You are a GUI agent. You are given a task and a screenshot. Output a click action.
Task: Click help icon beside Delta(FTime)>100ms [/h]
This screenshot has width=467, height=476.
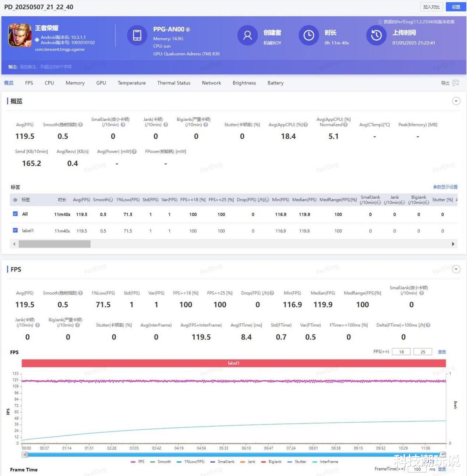pyautogui.click(x=428, y=325)
